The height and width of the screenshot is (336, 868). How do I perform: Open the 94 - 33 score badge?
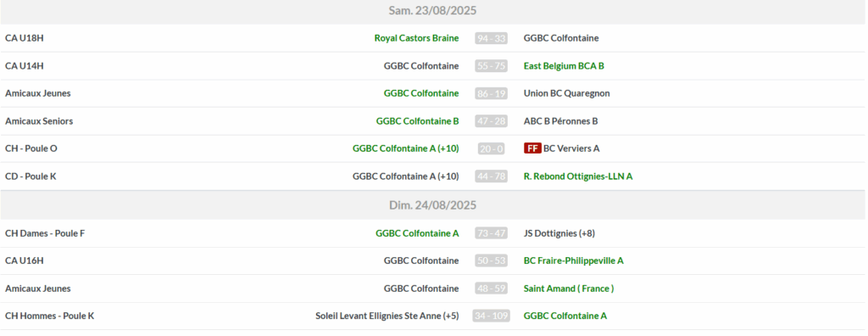pyautogui.click(x=491, y=38)
